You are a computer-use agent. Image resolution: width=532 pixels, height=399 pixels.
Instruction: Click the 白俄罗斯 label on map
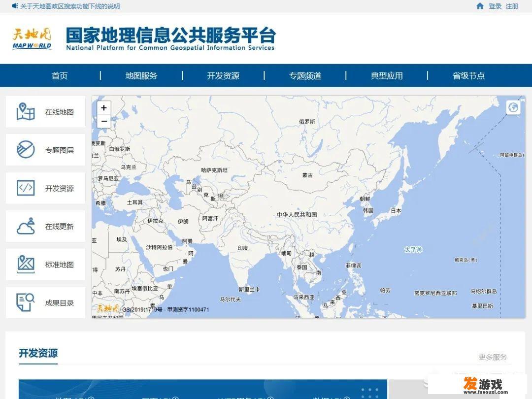coord(119,149)
